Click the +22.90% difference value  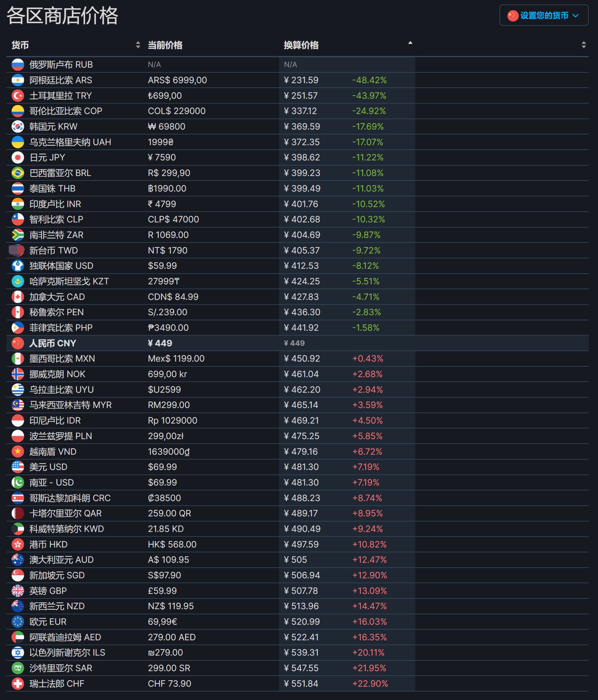pos(370,683)
